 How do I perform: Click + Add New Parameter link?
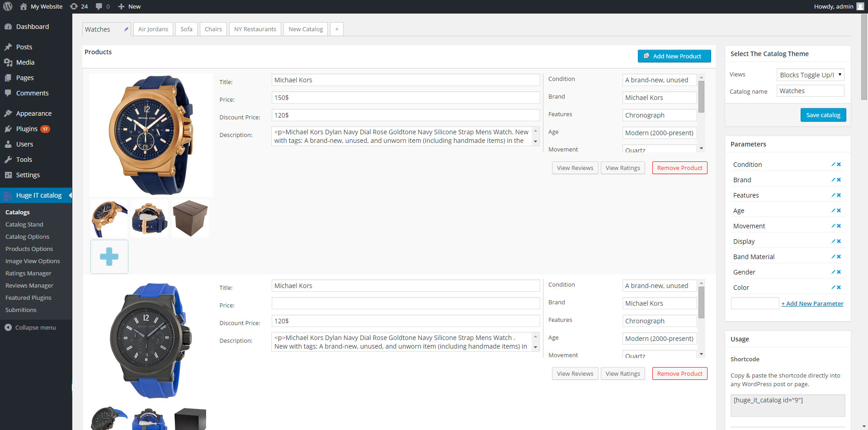812,304
